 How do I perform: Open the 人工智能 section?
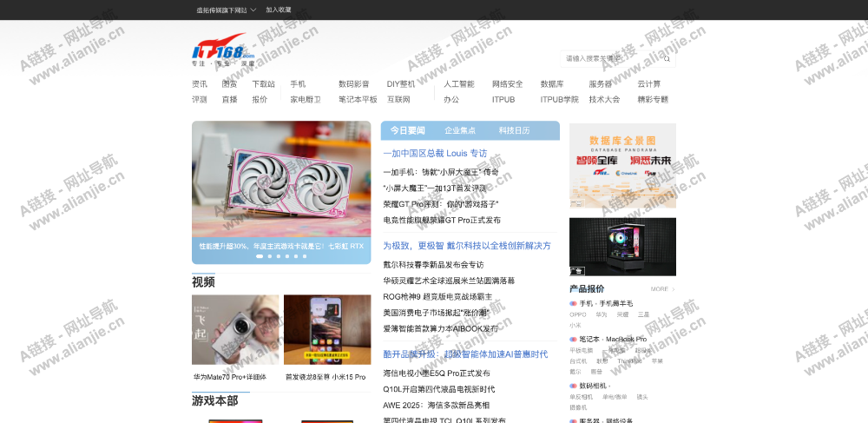coord(459,84)
